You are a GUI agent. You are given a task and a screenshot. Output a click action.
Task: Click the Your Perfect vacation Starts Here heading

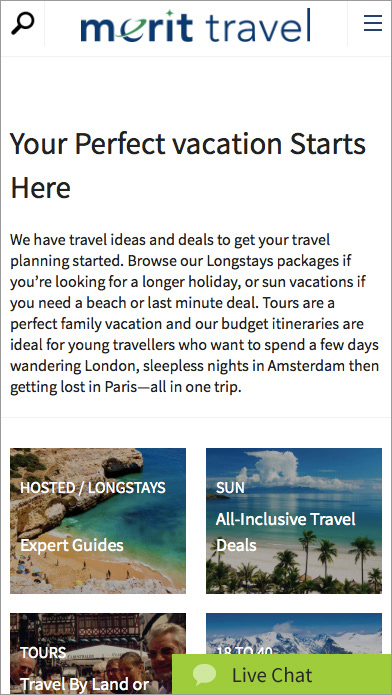click(x=188, y=165)
